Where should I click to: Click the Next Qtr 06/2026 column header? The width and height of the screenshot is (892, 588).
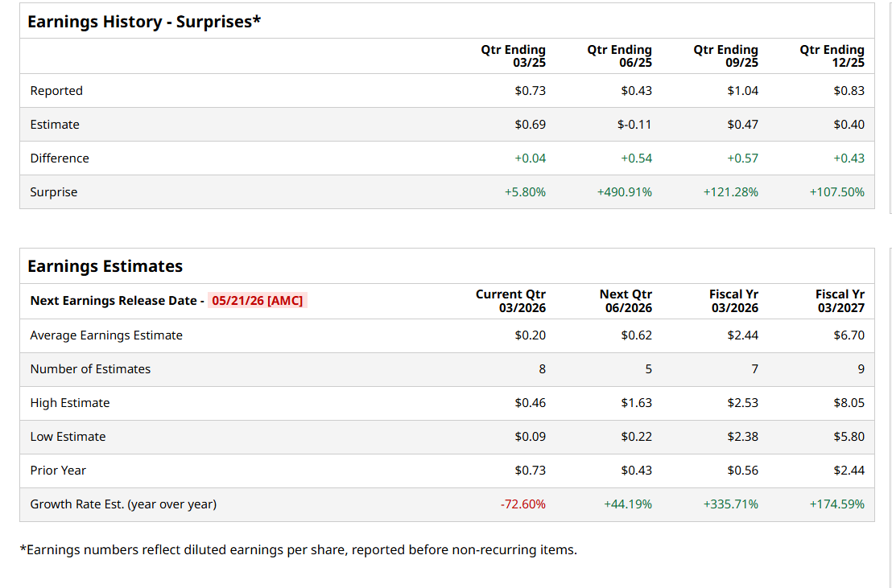(x=626, y=301)
